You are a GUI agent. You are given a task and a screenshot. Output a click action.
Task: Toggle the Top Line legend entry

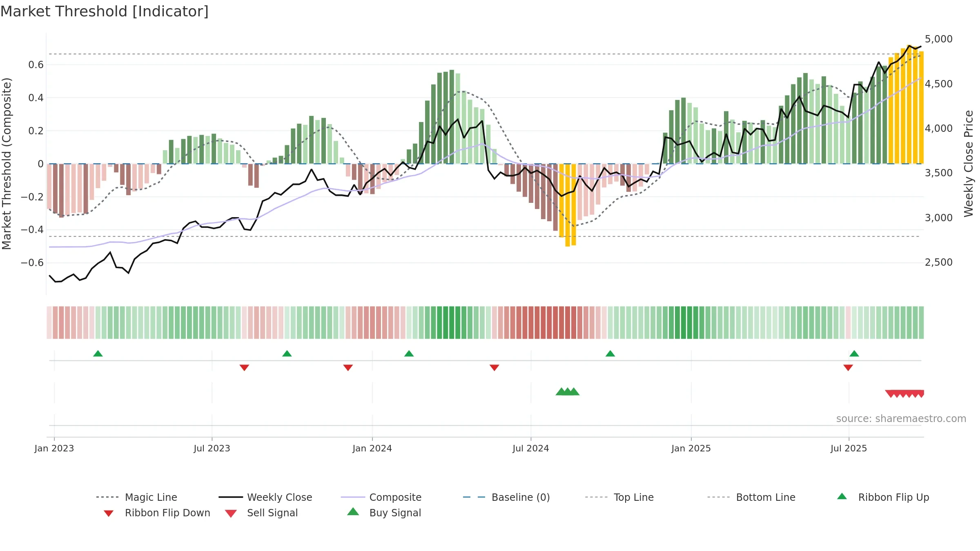[x=619, y=497]
